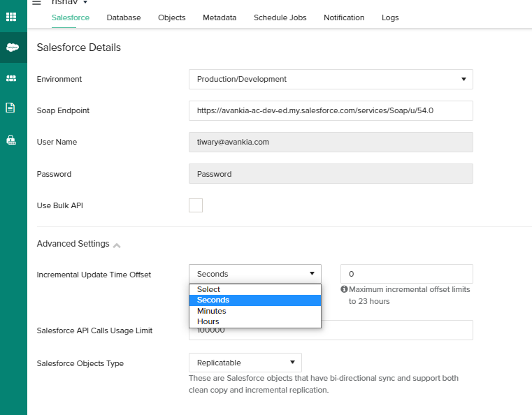This screenshot has height=415, width=532.
Task: Choose the Select option in offset list
Action: coord(208,289)
